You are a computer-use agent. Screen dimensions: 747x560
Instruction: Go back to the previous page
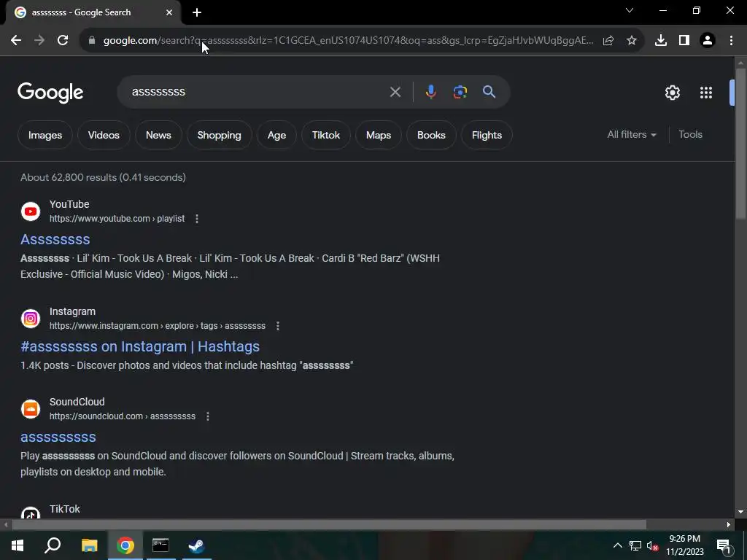(x=16, y=41)
